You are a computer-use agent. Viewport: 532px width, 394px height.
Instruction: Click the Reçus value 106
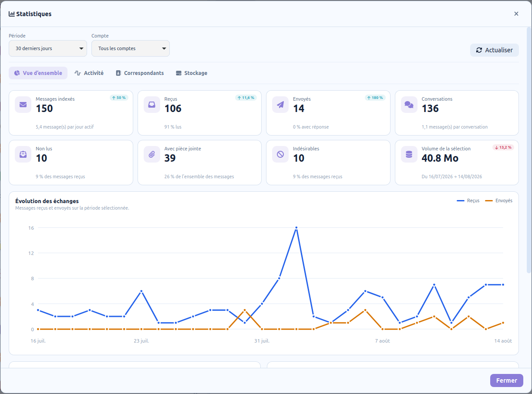pos(173,109)
